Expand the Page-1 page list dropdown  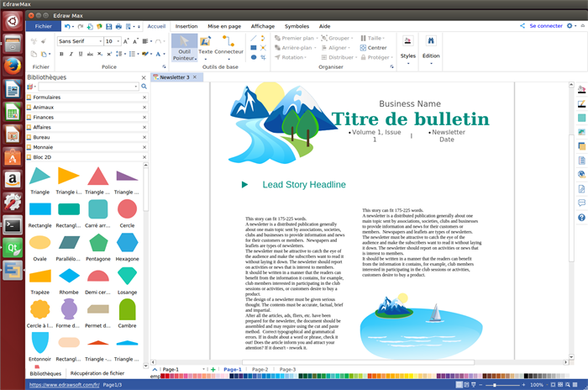(x=202, y=370)
